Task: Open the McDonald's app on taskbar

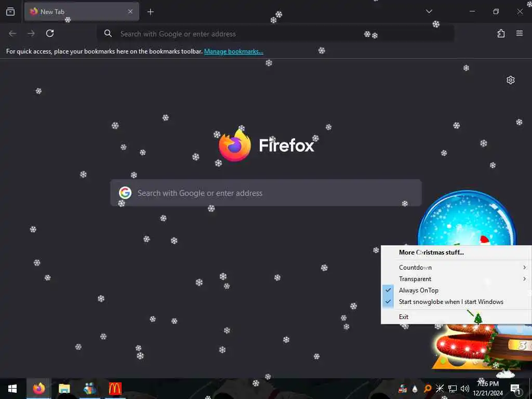Action: (x=115, y=389)
